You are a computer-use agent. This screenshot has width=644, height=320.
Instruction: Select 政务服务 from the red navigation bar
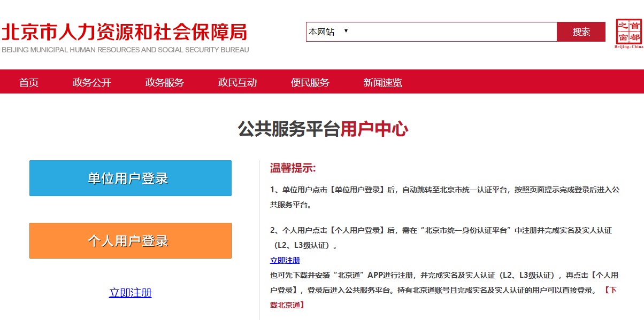click(x=165, y=82)
